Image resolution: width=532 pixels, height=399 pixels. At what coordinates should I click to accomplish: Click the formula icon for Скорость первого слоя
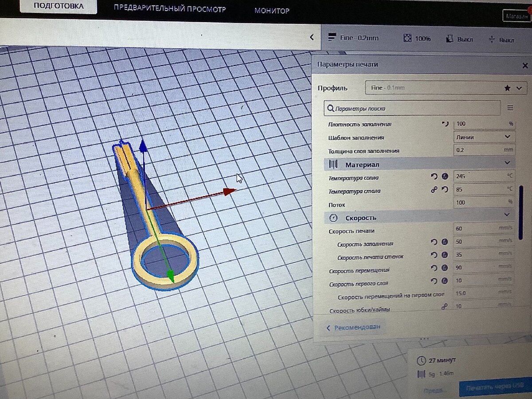pos(445,281)
